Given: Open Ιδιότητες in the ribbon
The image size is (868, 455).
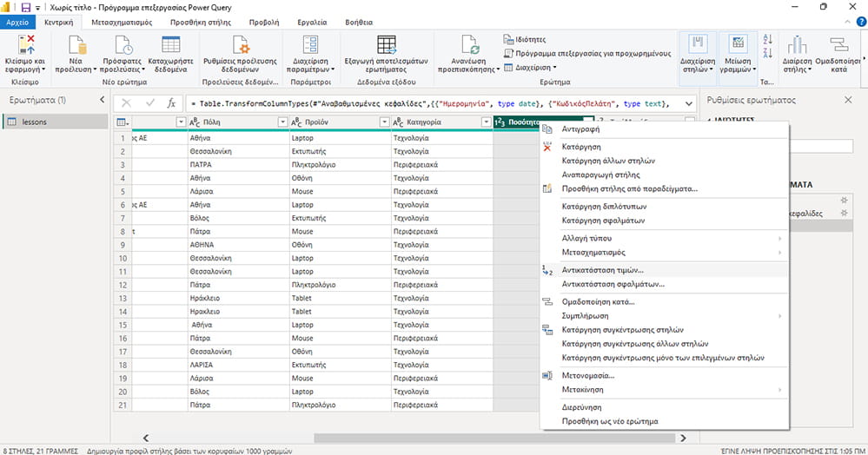Looking at the screenshot, I should coord(524,39).
